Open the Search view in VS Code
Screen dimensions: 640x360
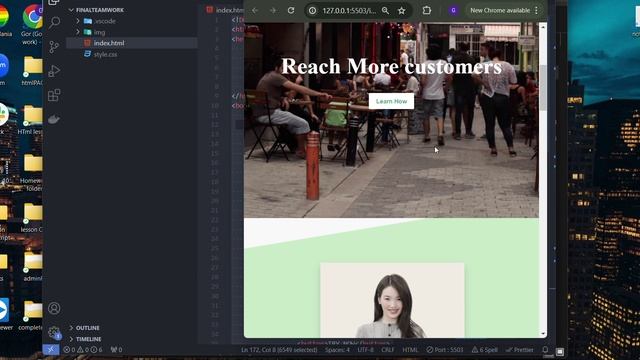click(x=54, y=22)
